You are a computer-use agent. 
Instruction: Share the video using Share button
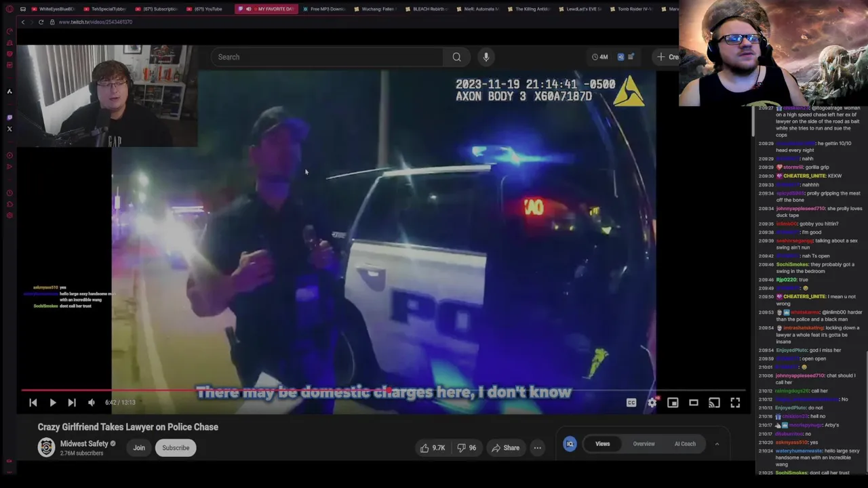tap(505, 448)
